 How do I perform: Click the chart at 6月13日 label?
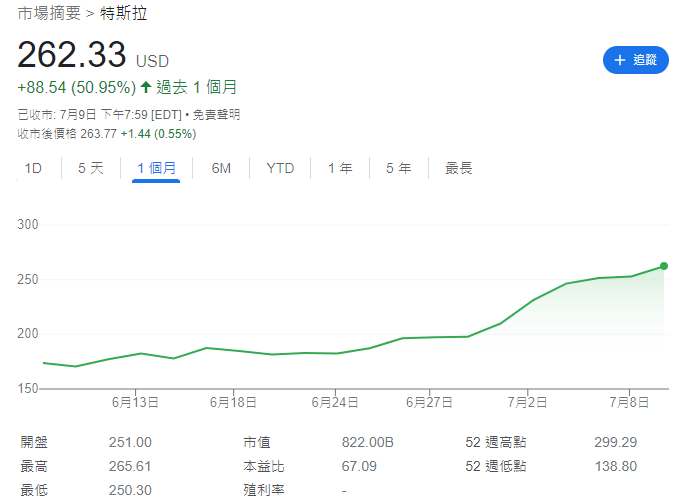137,403
